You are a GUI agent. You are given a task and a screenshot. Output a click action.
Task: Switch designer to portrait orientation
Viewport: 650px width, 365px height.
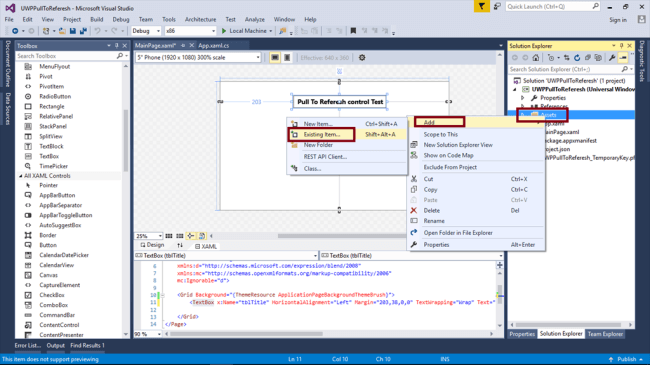pyautogui.click(x=287, y=58)
